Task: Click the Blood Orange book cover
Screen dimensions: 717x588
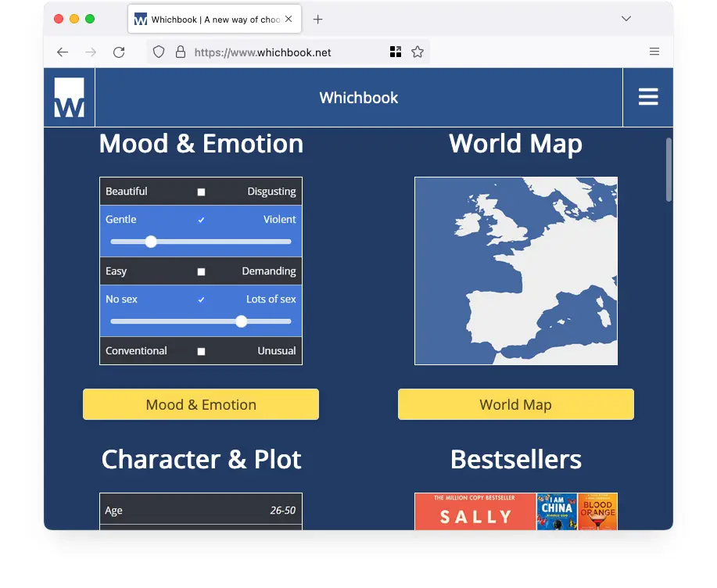Action: click(x=597, y=511)
